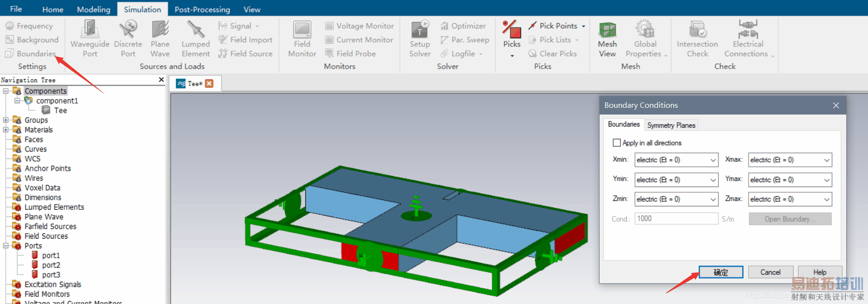Collapse the Ports tree node
The height and width of the screenshot is (304, 868).
click(6, 246)
